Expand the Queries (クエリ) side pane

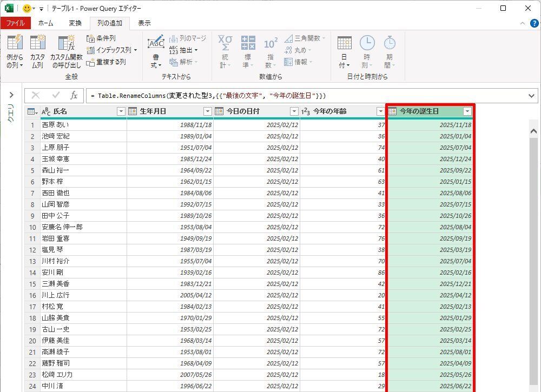(x=11, y=95)
